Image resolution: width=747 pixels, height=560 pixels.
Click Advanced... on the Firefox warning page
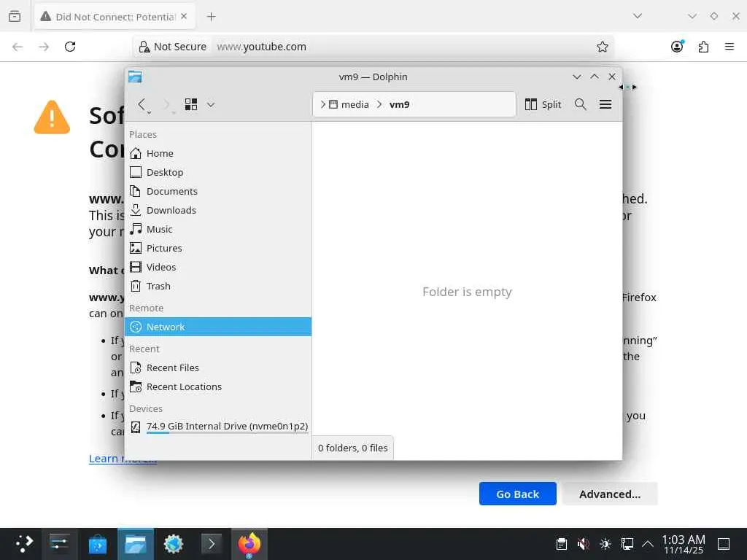pos(610,494)
